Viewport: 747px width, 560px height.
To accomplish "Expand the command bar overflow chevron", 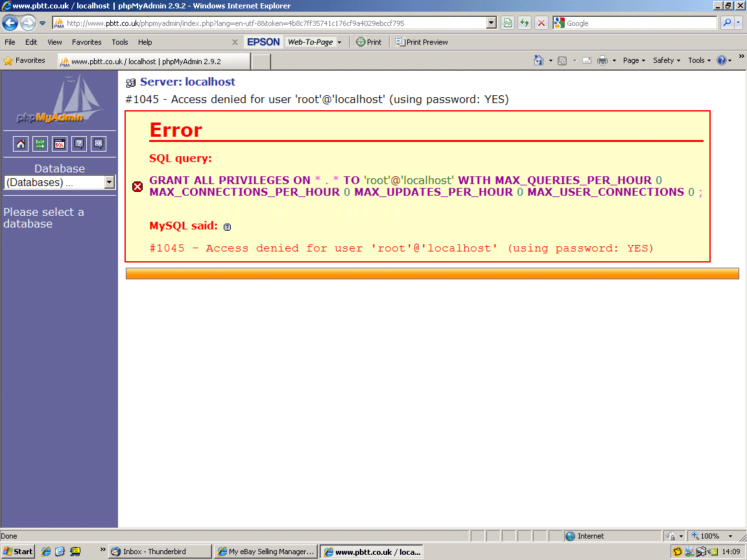I will tap(741, 56).
